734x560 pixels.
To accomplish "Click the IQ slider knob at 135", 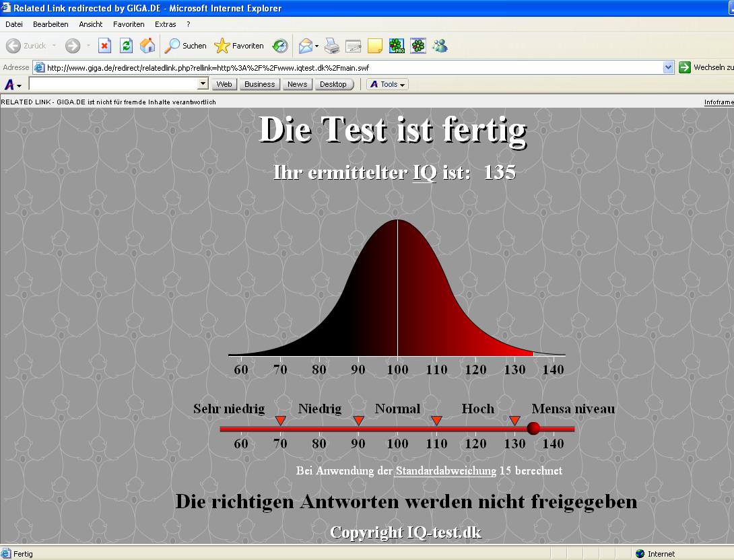I will click(533, 428).
